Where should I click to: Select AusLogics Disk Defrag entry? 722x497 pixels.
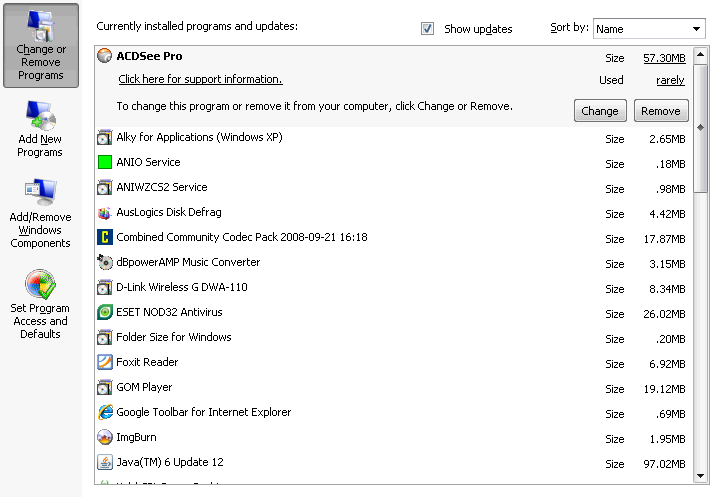pos(393,212)
